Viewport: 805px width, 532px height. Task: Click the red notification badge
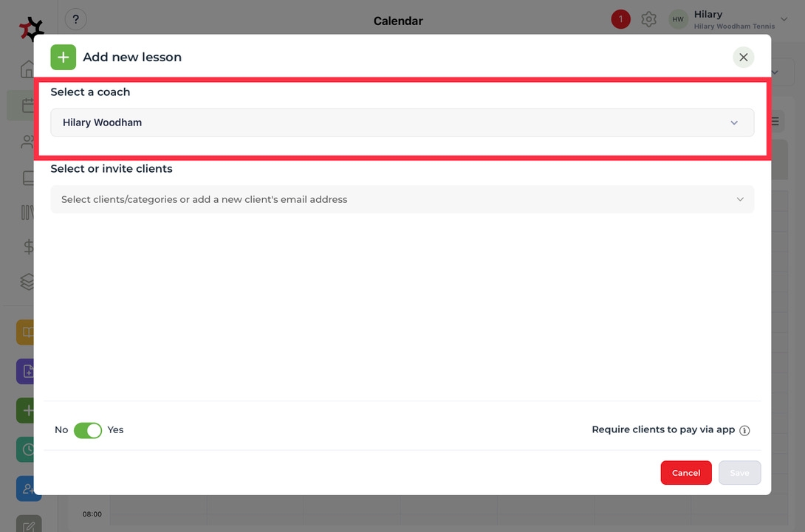(x=620, y=20)
